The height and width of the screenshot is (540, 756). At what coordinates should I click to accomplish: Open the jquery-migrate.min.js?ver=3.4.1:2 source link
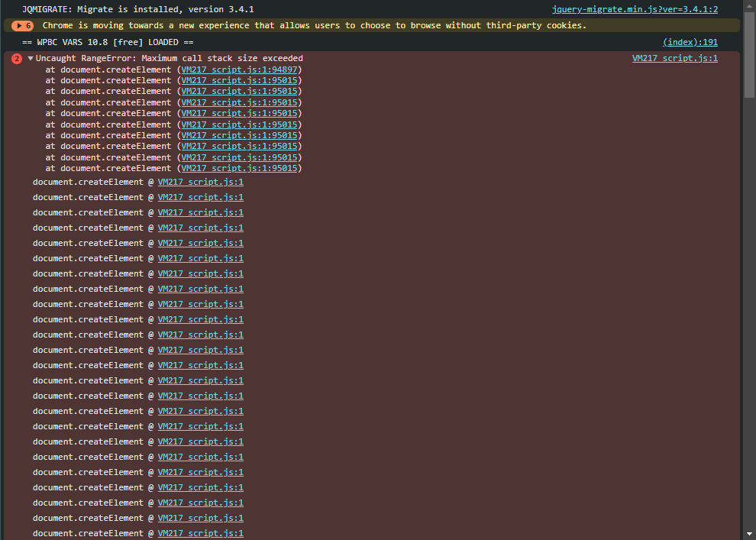635,10
